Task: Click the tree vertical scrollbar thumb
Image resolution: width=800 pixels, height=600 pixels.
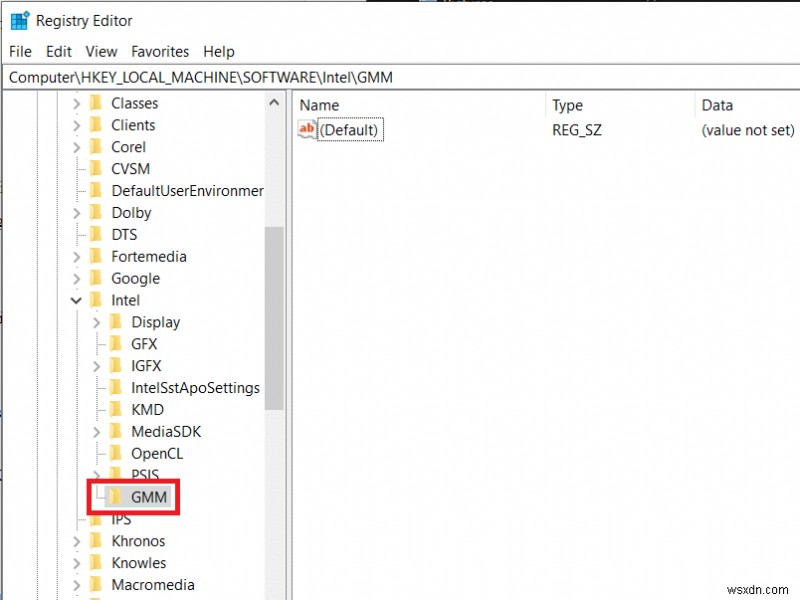Action: [274, 318]
